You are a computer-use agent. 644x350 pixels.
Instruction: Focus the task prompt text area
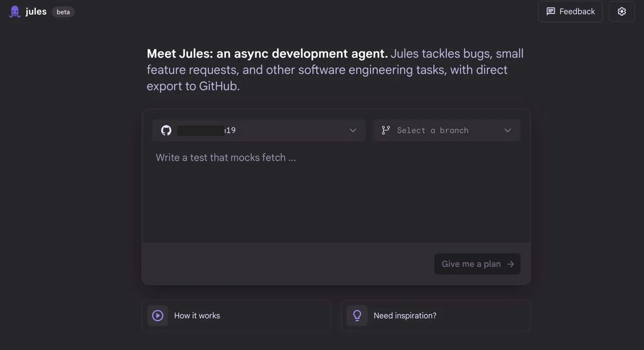coord(336,195)
